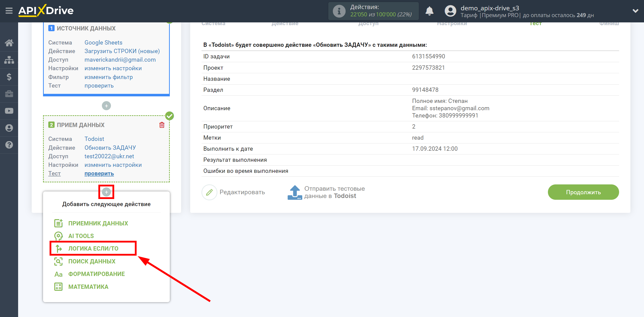Click source проверить test link
The height and width of the screenshot is (317, 644).
pyautogui.click(x=99, y=86)
